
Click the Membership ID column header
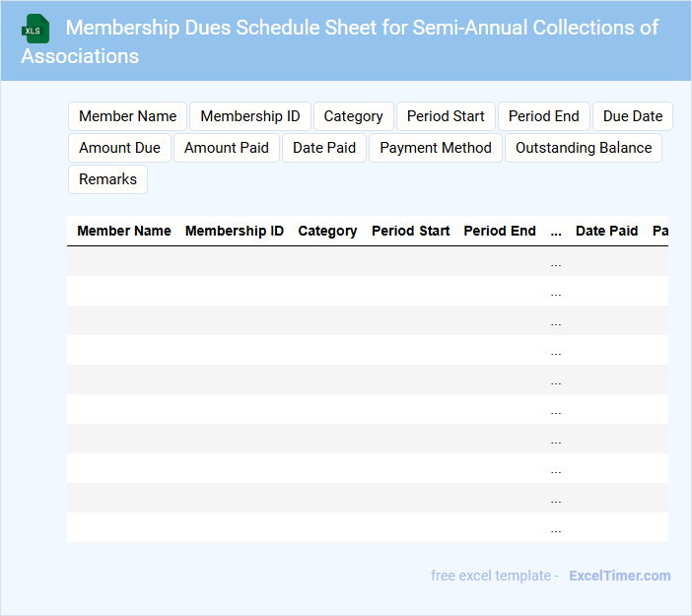[x=235, y=231]
